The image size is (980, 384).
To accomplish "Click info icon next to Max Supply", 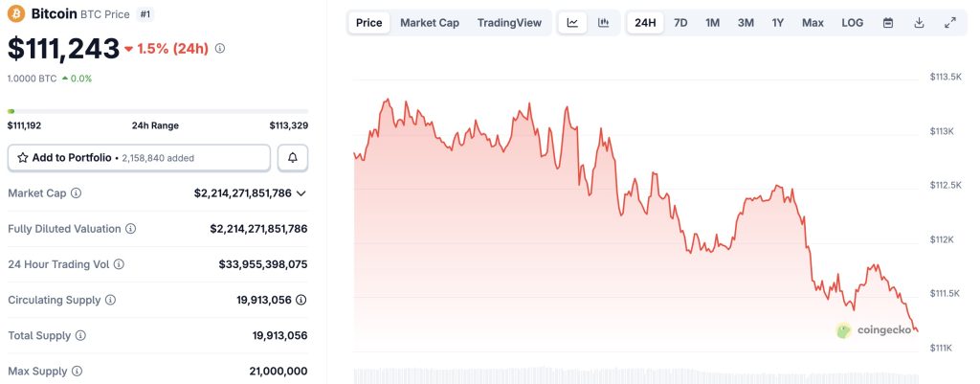I will 77,371.
